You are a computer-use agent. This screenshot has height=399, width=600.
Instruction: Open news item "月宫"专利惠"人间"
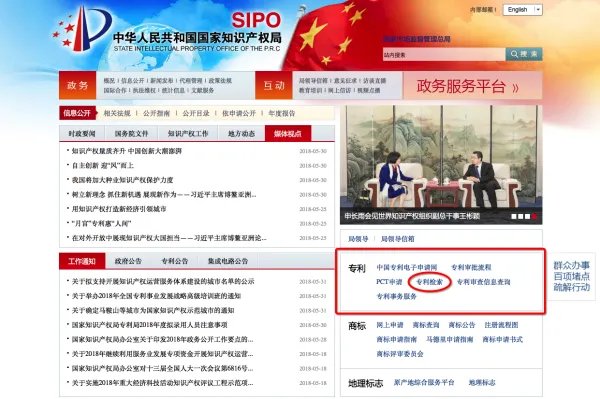101,224
